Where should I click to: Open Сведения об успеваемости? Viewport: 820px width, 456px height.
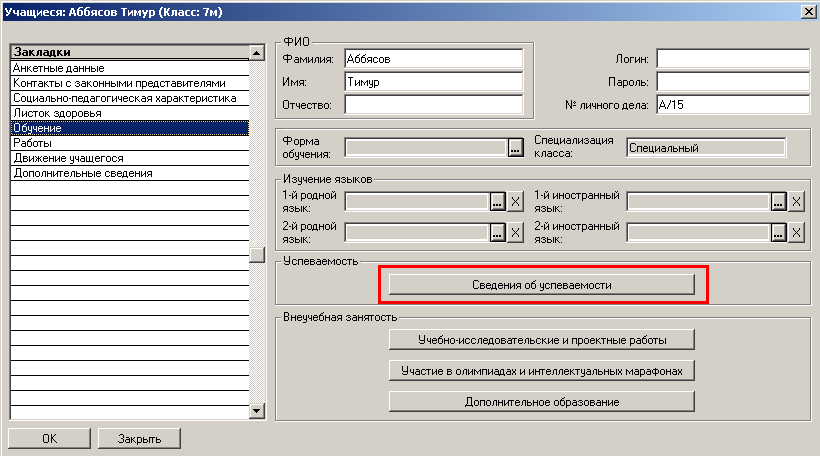pos(541,285)
